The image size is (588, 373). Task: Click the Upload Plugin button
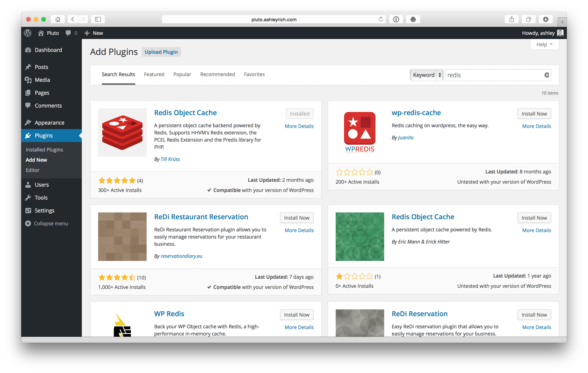pyautogui.click(x=161, y=52)
